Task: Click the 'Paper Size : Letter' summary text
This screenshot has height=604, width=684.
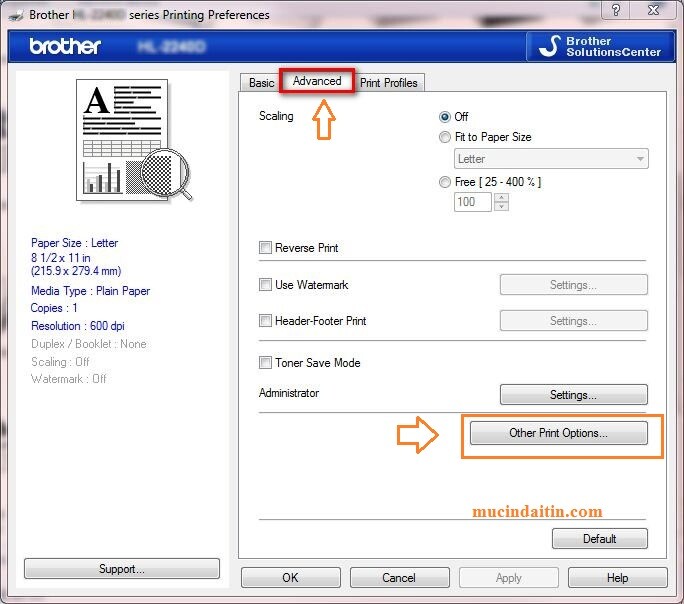Action: point(75,243)
